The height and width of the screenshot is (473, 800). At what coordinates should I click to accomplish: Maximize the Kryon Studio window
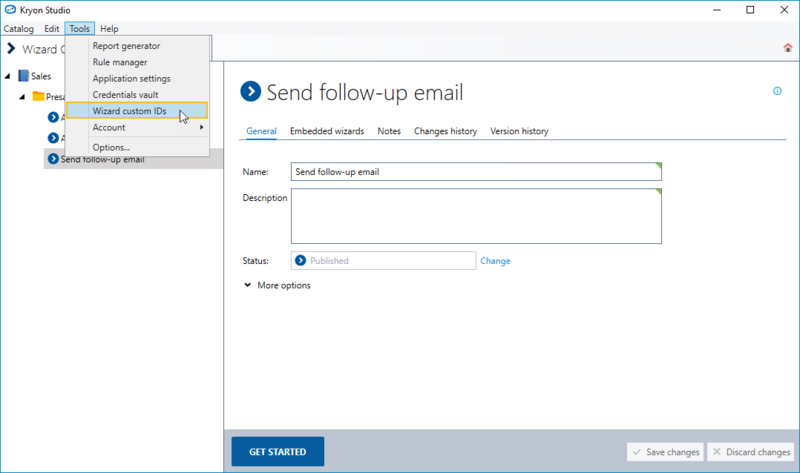click(x=750, y=10)
